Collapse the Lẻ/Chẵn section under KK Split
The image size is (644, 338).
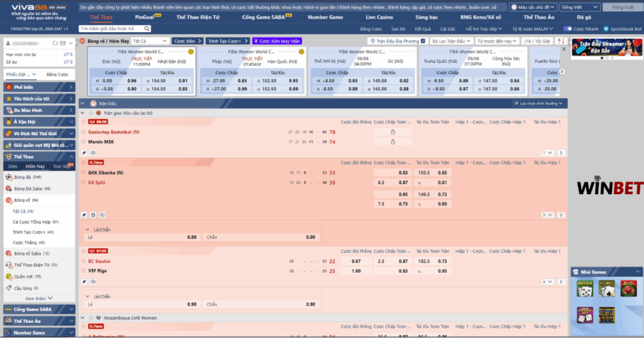pos(87,230)
